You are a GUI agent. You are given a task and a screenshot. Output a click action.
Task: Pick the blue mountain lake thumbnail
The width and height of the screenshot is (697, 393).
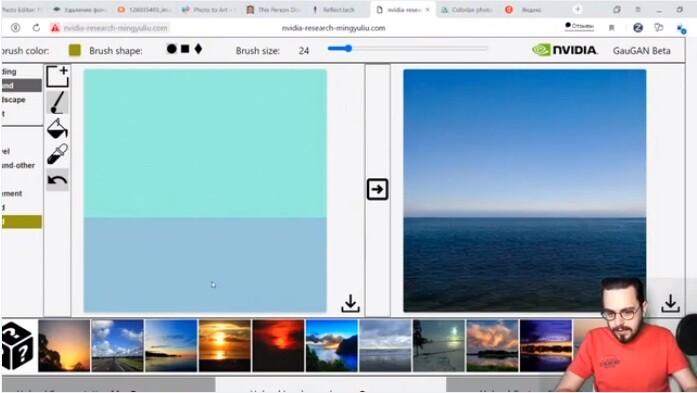click(332, 345)
